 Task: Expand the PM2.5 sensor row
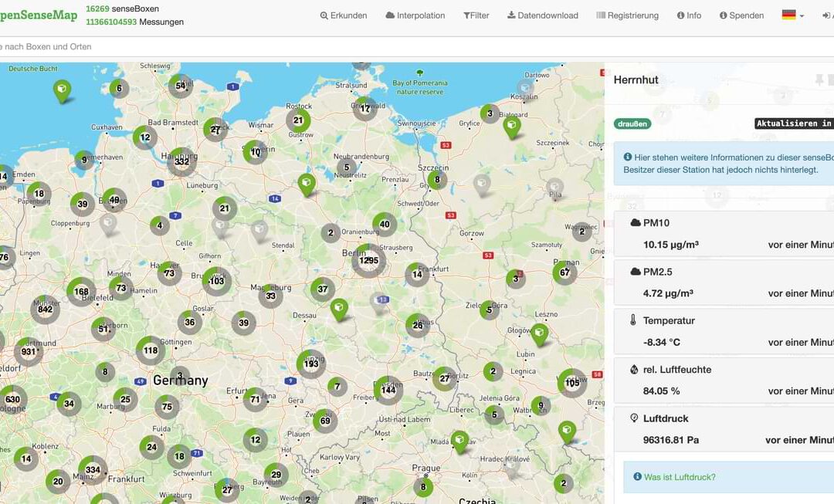[x=724, y=282]
